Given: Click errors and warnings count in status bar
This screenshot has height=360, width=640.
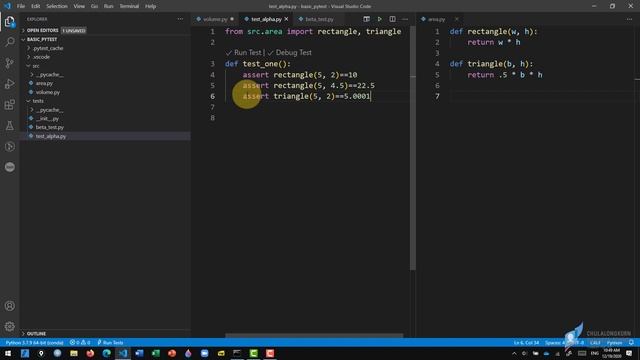Looking at the screenshot, I should click(x=80, y=342).
